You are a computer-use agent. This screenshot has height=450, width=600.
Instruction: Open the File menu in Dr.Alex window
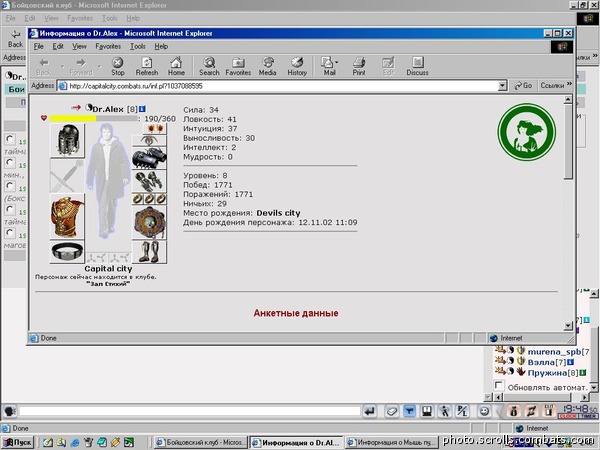click(38, 47)
